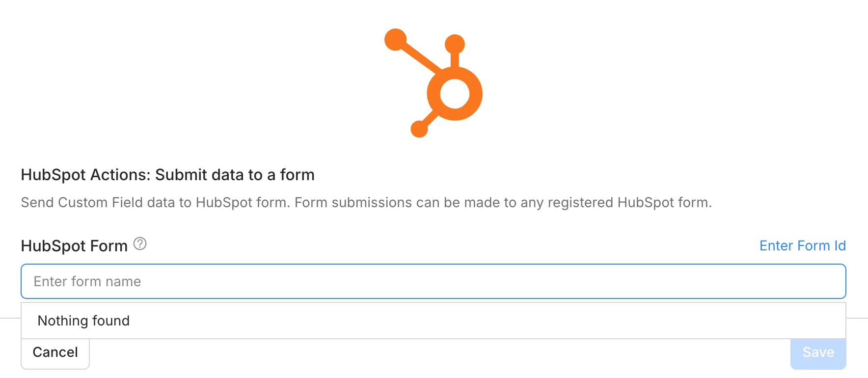Click inside the HubSpot Form search box
This screenshot has height=378, width=868.
433,281
